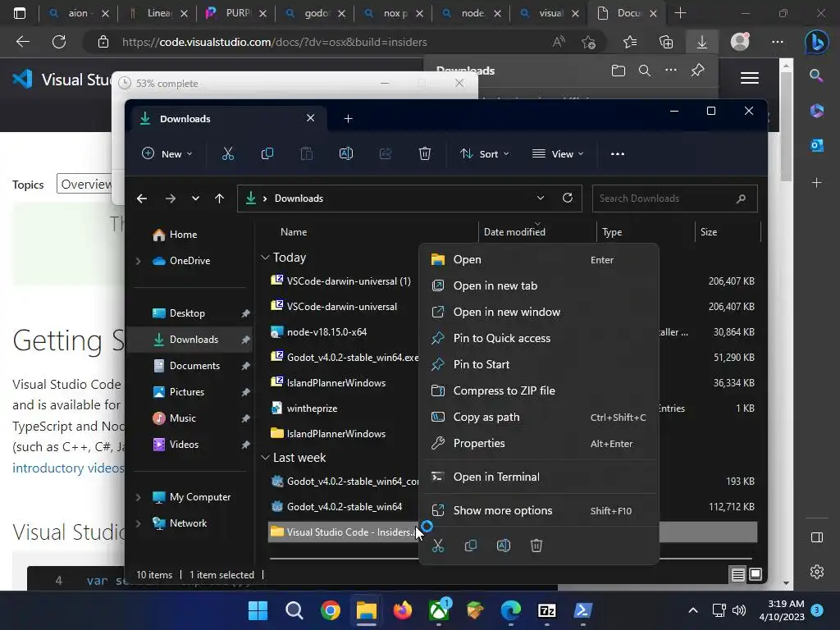Open 7-Zip from the taskbar
Screen dimensions: 840x630
click(546, 610)
